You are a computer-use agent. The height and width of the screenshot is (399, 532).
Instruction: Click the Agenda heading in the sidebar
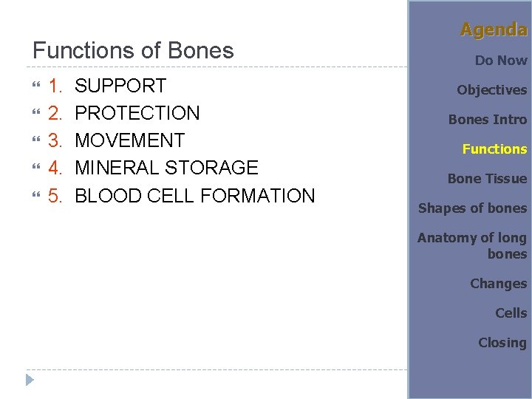[493, 30]
